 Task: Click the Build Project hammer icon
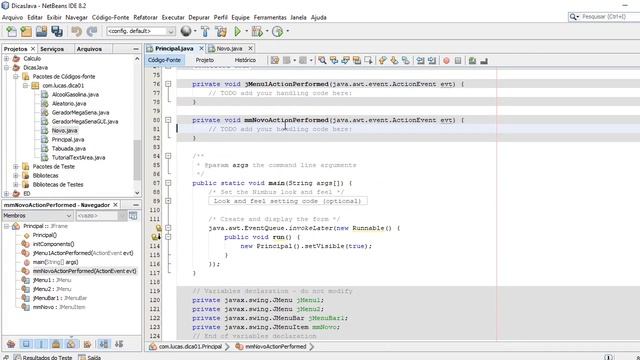(x=205, y=31)
